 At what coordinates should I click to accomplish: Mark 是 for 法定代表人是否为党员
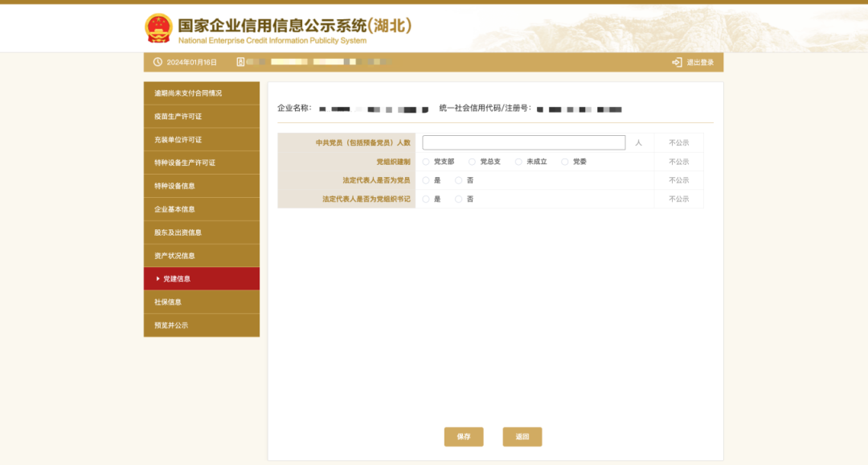pyautogui.click(x=426, y=180)
